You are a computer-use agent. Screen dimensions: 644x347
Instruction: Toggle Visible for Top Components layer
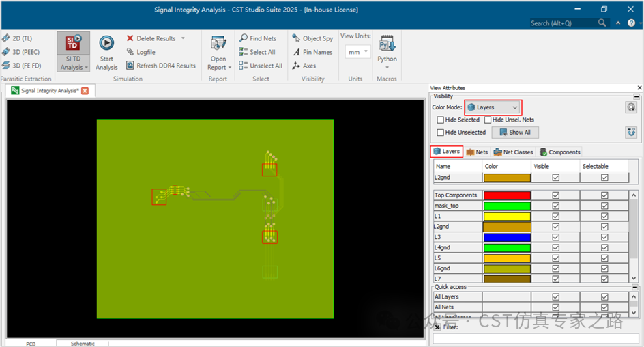pos(556,195)
